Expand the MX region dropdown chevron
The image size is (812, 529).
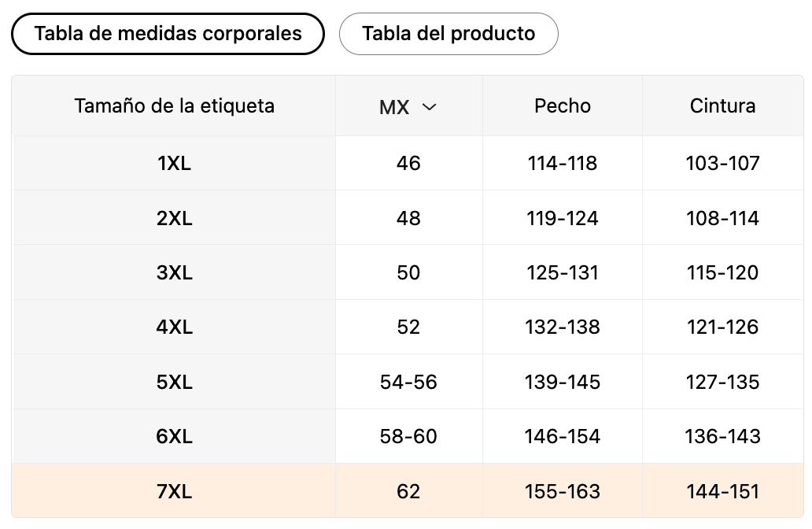pos(429,107)
